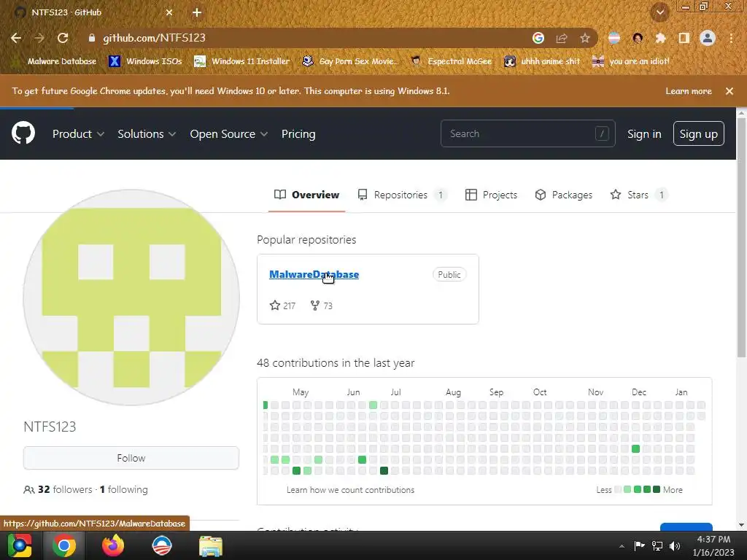The image size is (747, 560).
Task: Click the forward navigation arrow
Action: pos(39,38)
